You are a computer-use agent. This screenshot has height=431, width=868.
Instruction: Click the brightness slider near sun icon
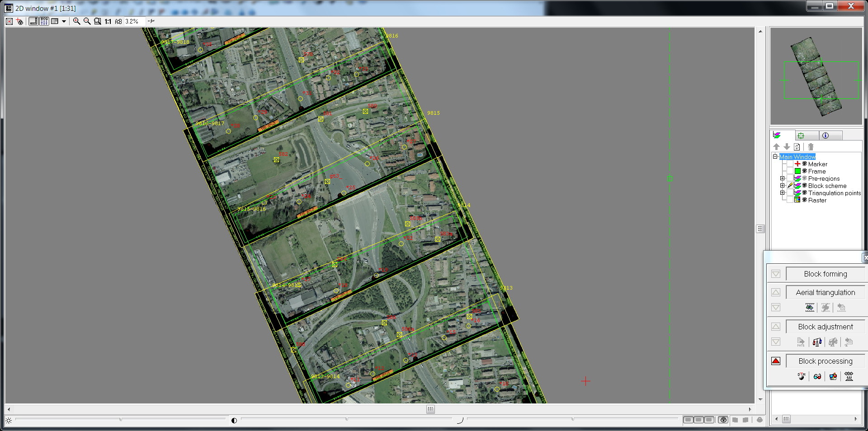pyautogui.click(x=121, y=420)
